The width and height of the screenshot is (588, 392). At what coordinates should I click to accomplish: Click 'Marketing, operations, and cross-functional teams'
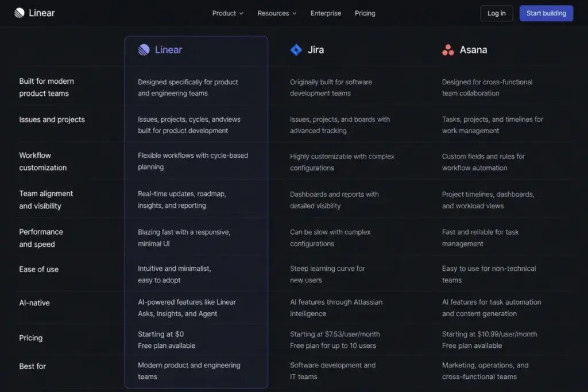pyautogui.click(x=485, y=371)
